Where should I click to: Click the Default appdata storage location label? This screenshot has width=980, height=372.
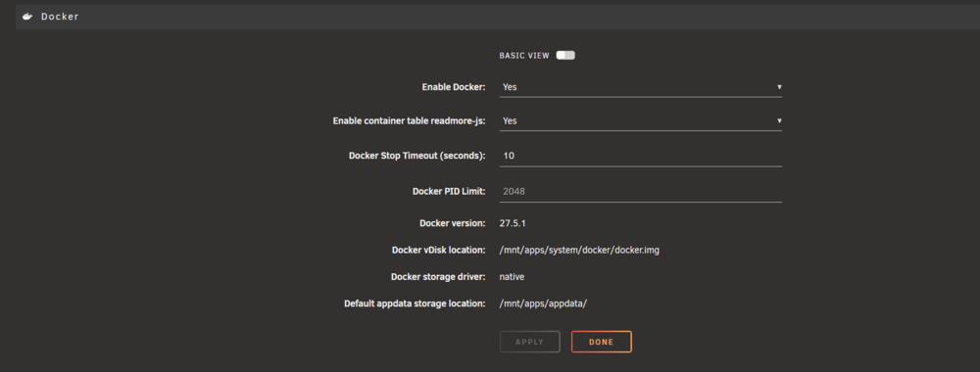click(x=415, y=304)
